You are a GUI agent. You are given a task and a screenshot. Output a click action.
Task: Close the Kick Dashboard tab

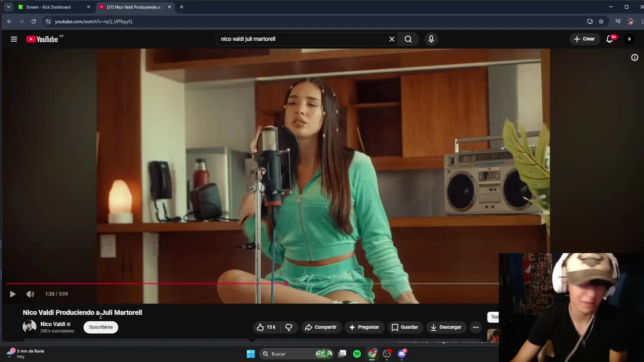point(89,7)
